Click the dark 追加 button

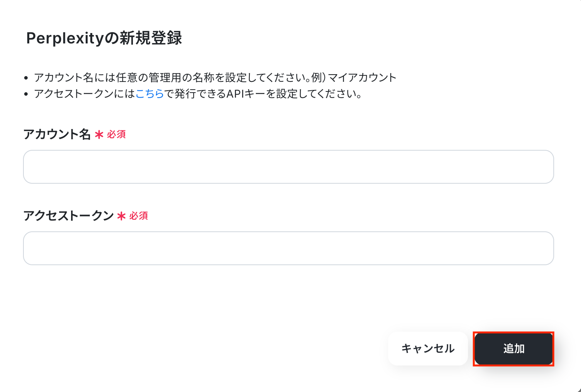coord(514,349)
